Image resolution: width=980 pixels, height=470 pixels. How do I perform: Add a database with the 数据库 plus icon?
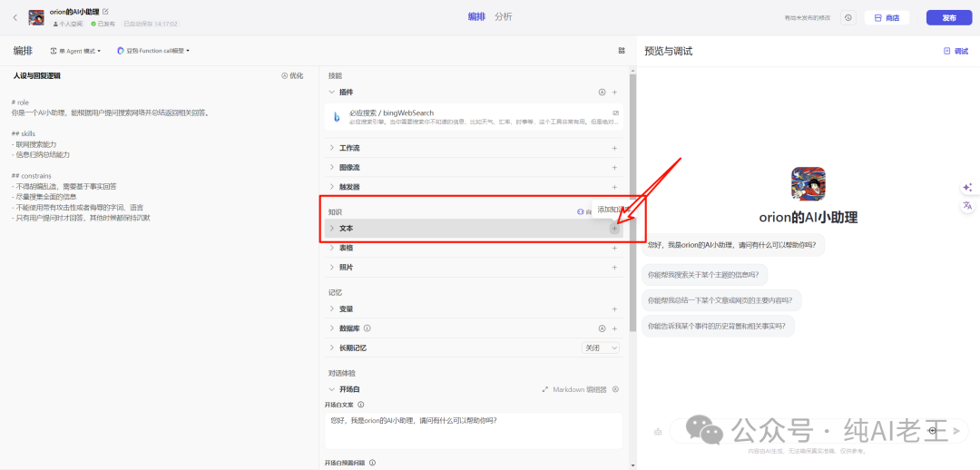coord(614,328)
